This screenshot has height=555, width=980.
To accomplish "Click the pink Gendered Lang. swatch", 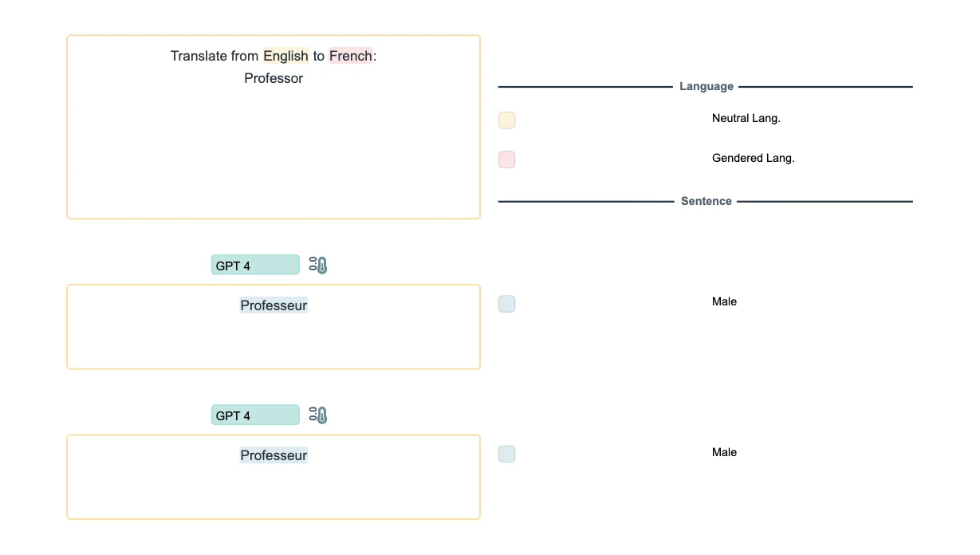I will coord(506,159).
